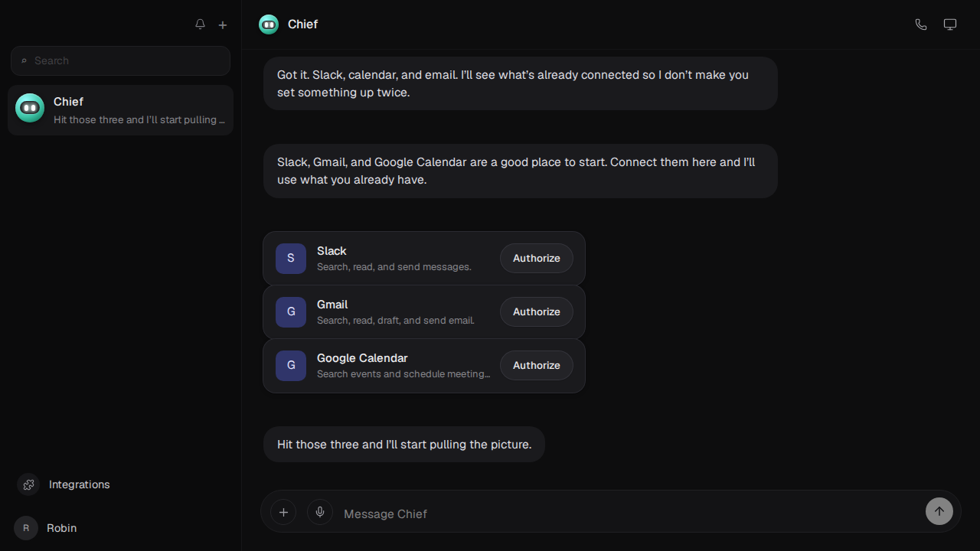This screenshot has width=980, height=551.
Task: Select the Google Calendar icon tile
Action: coord(291,366)
